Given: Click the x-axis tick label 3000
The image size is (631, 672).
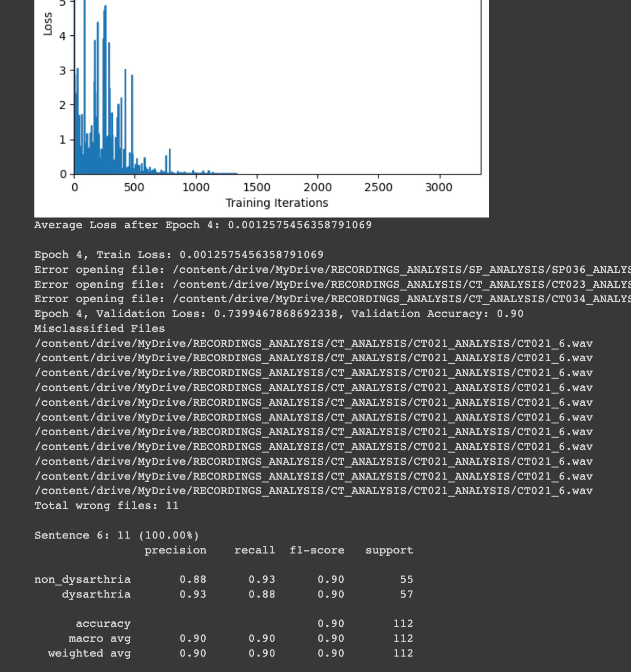Looking at the screenshot, I should [x=439, y=187].
